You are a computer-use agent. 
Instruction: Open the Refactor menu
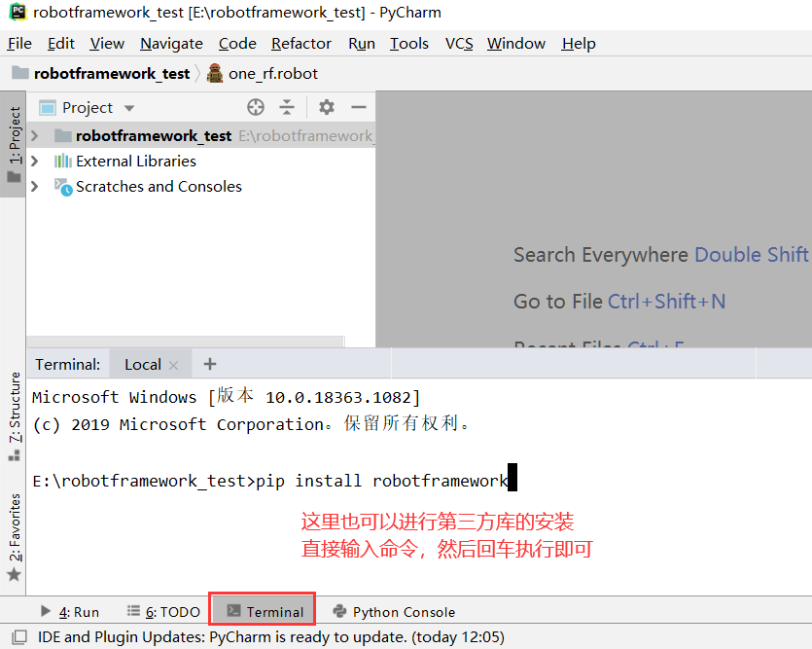[x=300, y=43]
